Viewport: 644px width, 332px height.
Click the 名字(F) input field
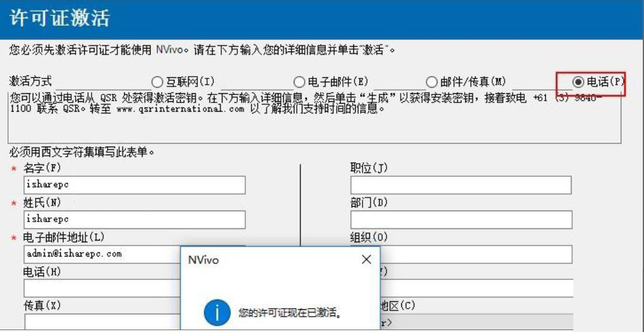point(135,185)
